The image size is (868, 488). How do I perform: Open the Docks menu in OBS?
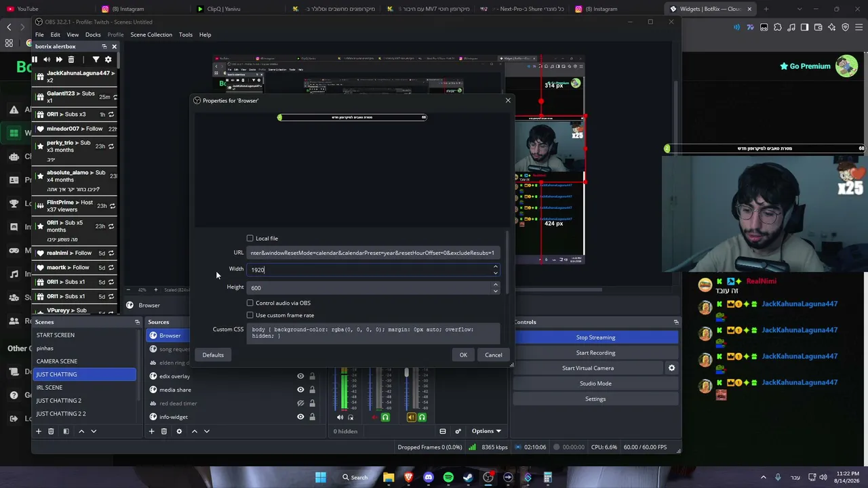tap(93, 35)
